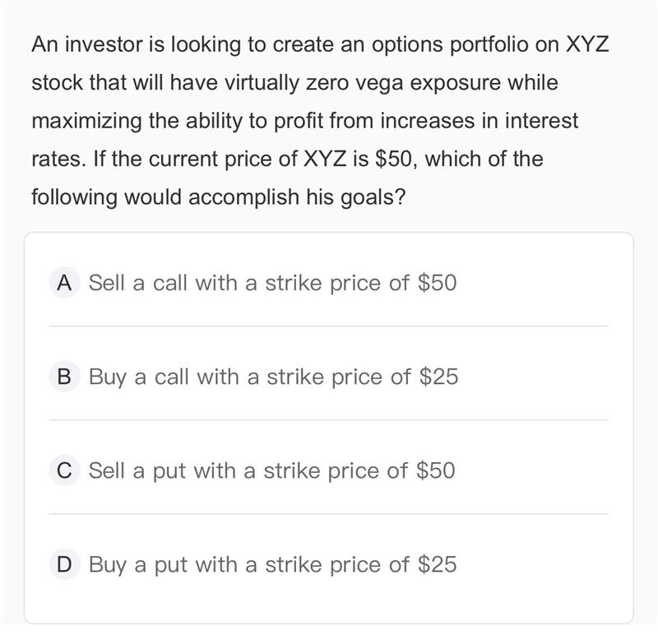
Task: Select "Buy a put" with $25 strike
Action: [271, 564]
